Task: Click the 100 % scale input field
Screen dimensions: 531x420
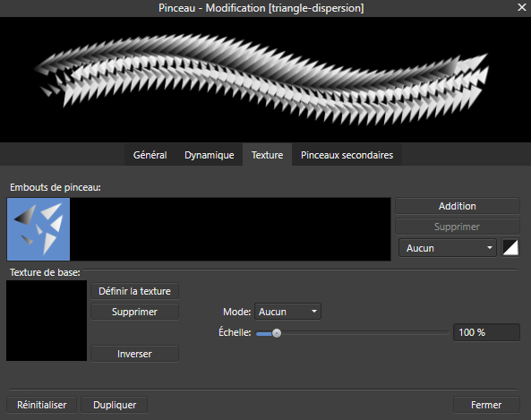Action: point(486,332)
